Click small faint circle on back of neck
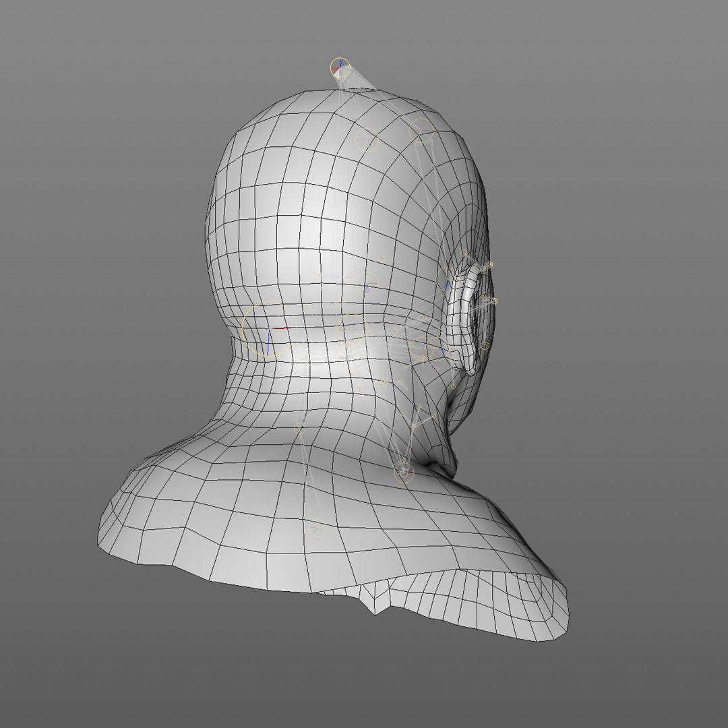728x728 pixels. coord(300,429)
